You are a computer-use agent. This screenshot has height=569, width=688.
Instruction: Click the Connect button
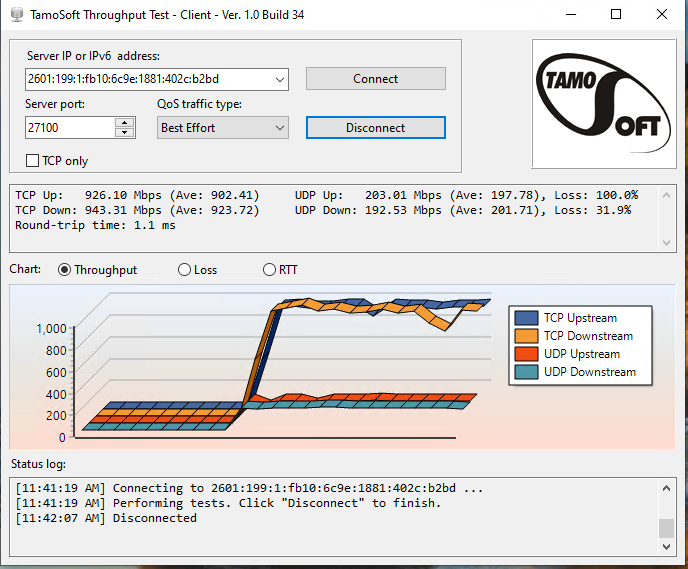coord(376,79)
